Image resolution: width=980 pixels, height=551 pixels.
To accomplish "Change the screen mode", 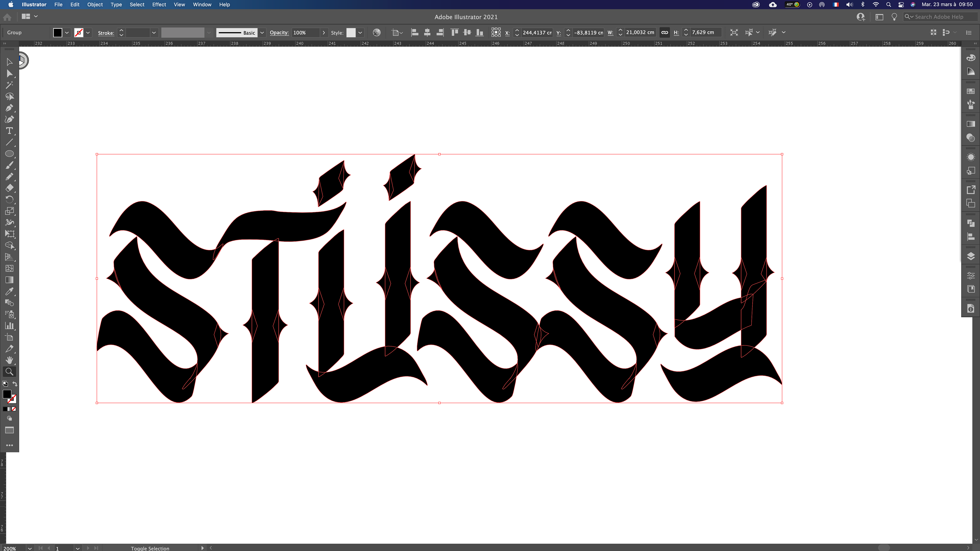I will pyautogui.click(x=9, y=430).
